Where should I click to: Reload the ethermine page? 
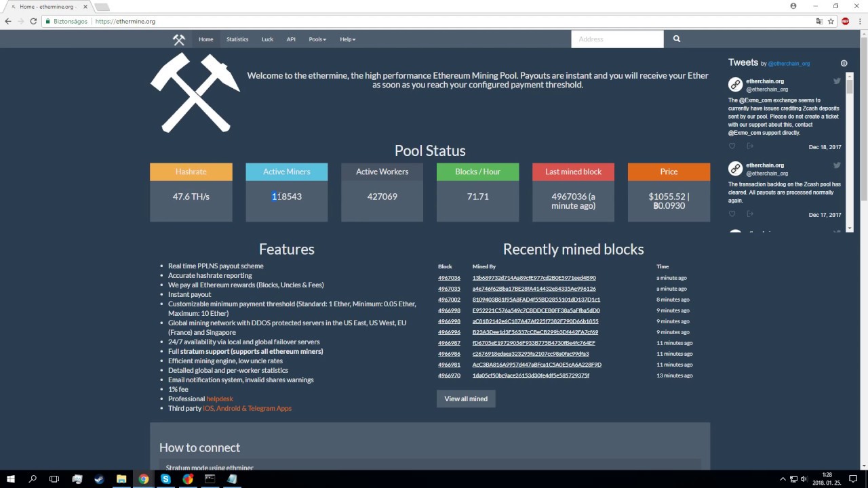[x=34, y=21]
